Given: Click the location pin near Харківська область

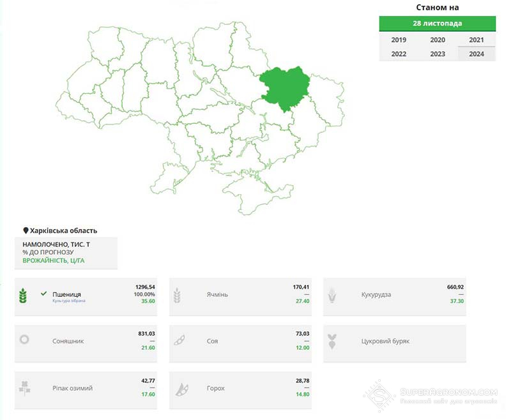Looking at the screenshot, I should pos(26,230).
